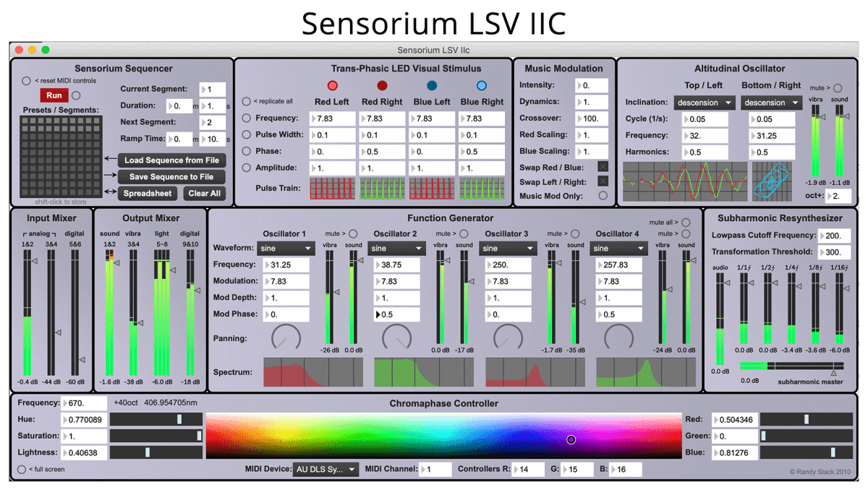Viewport: 868px width, 495px height.
Task: Toggle the Swap Red / Blue checkbox
Action: click(603, 167)
